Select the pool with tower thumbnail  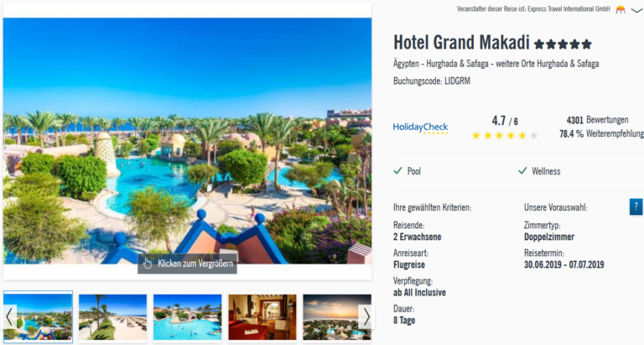[187, 317]
